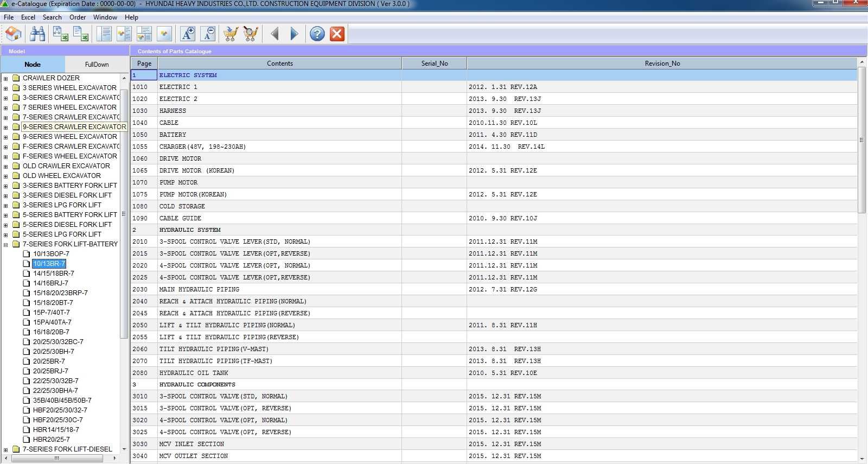The image size is (868, 464).
Task: Switch to the FullDown tab
Action: pyautogui.click(x=97, y=64)
